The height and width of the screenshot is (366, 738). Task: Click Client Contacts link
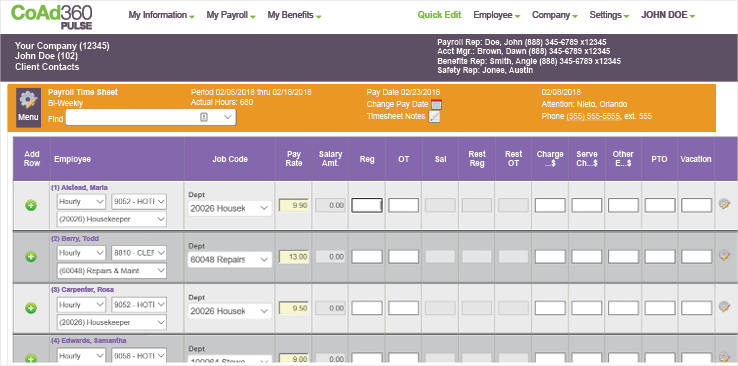47,67
